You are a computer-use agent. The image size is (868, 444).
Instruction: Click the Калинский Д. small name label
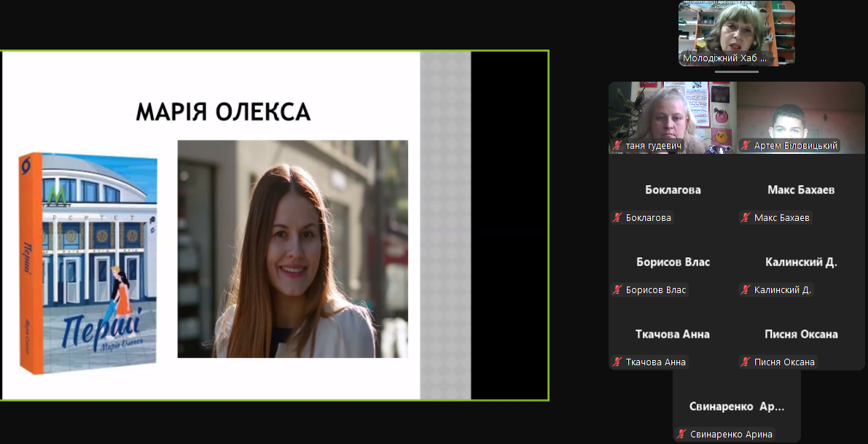(x=783, y=289)
